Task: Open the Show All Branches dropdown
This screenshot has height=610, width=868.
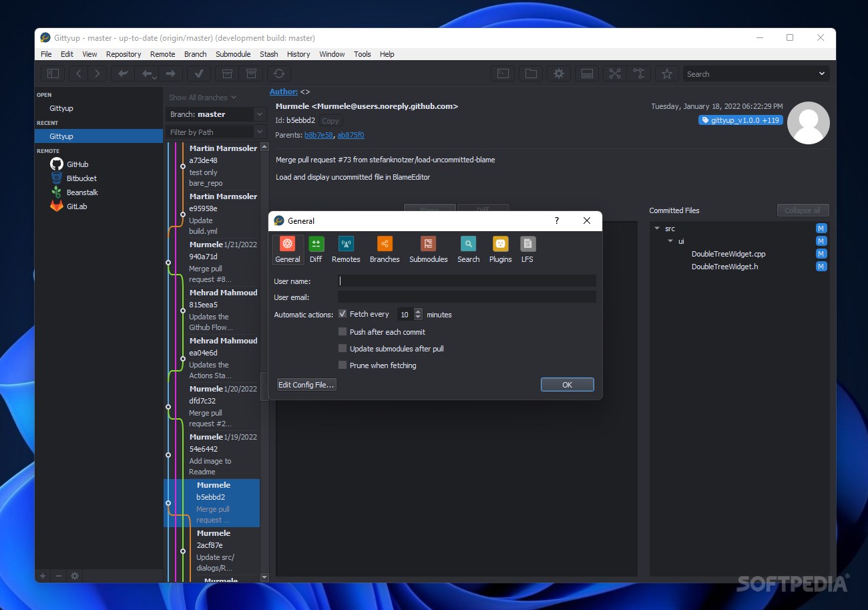Action: point(203,98)
